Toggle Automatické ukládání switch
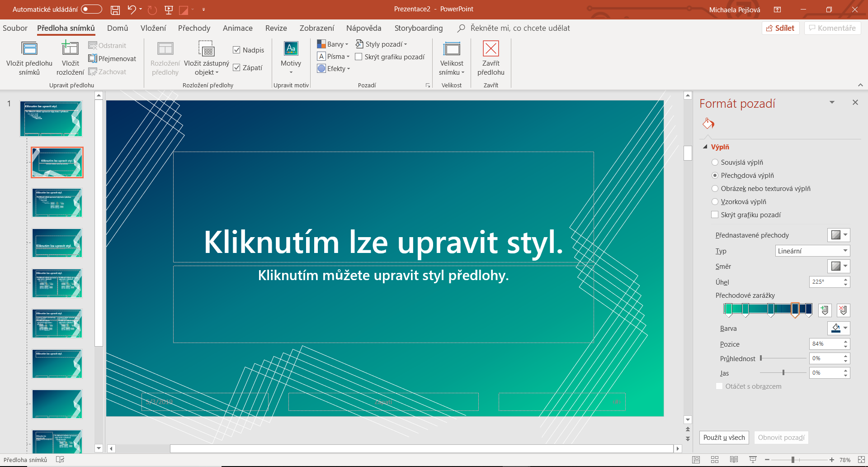 pos(91,10)
